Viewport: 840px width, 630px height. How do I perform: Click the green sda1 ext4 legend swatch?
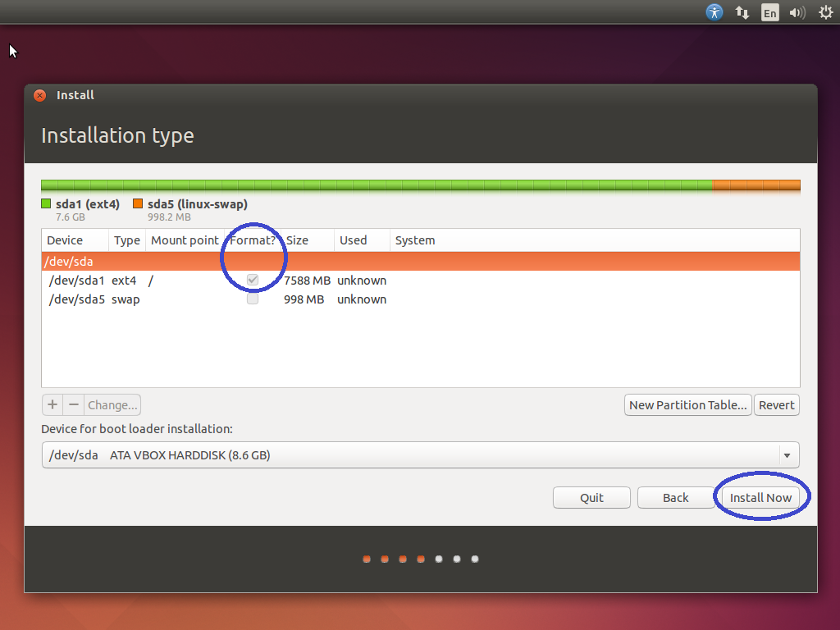46,203
